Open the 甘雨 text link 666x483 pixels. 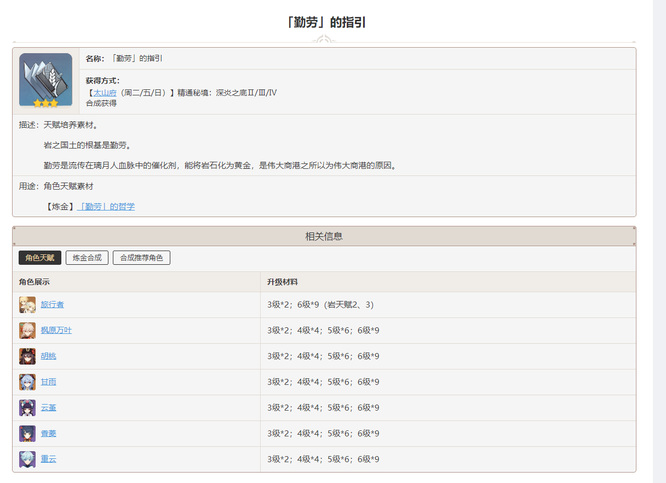[48, 382]
